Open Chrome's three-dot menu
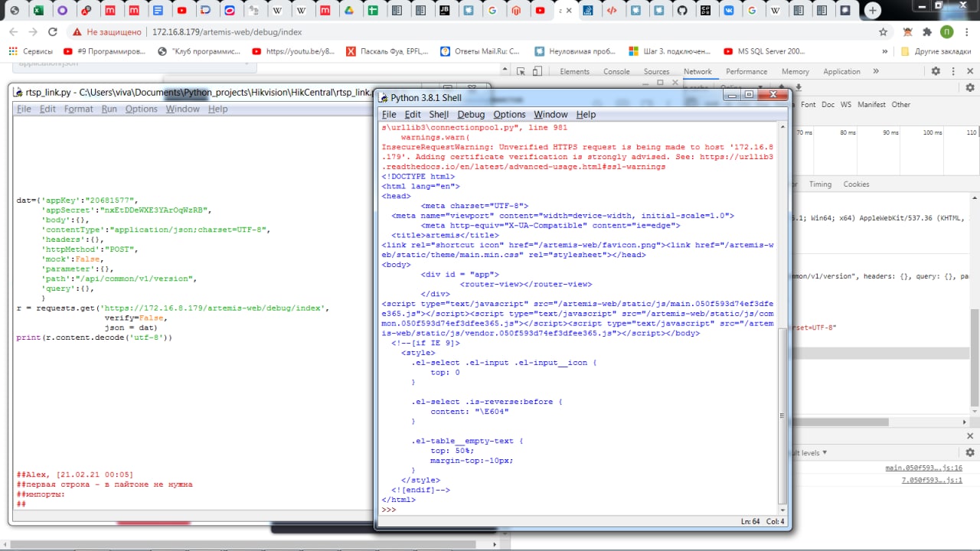The height and width of the screenshot is (551, 980). coord(967,32)
